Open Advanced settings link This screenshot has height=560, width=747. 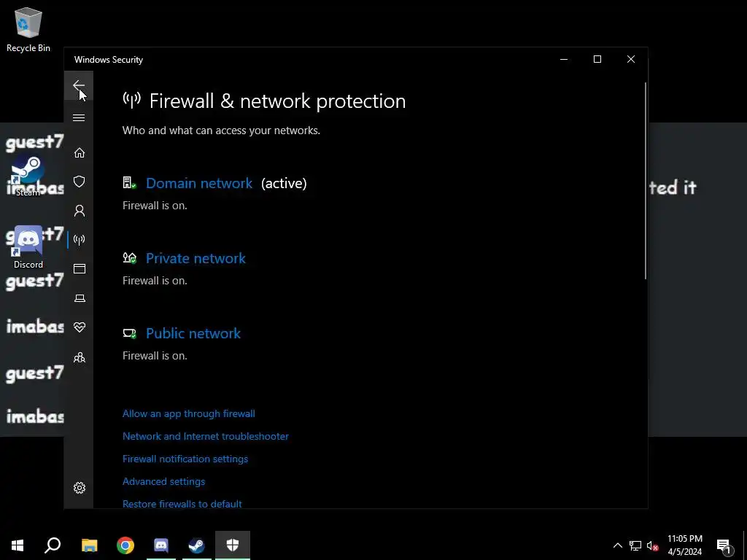[x=163, y=481]
